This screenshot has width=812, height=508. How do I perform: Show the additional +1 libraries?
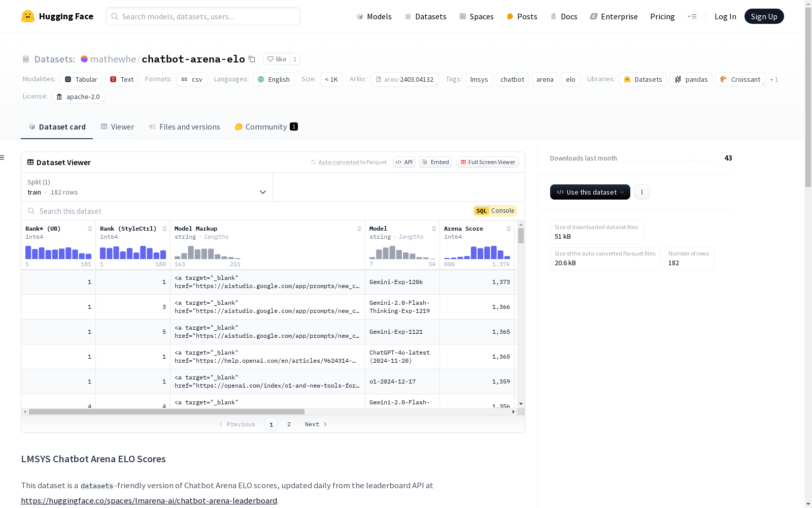click(774, 79)
